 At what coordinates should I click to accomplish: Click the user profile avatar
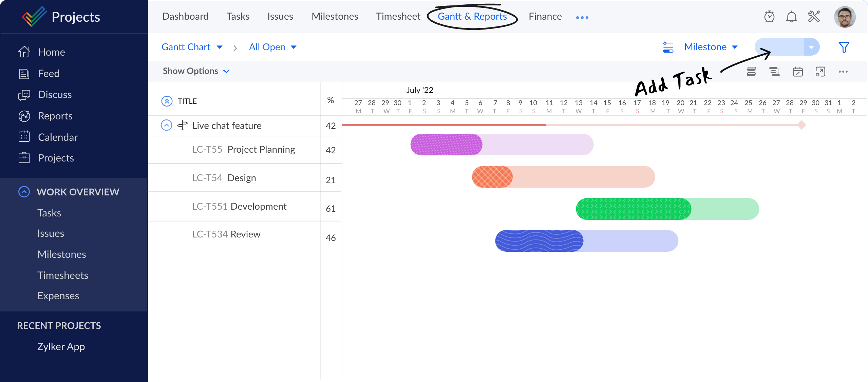click(845, 17)
